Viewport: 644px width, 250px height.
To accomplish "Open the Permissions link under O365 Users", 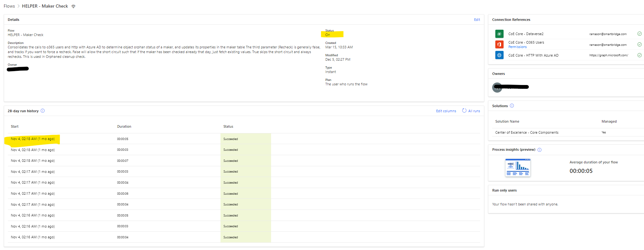I will click(517, 47).
